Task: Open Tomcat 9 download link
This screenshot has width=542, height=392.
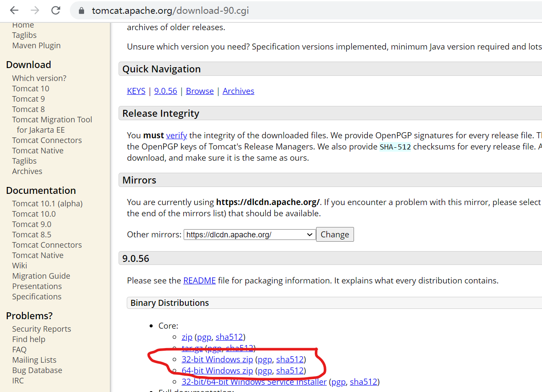Action: click(x=28, y=99)
